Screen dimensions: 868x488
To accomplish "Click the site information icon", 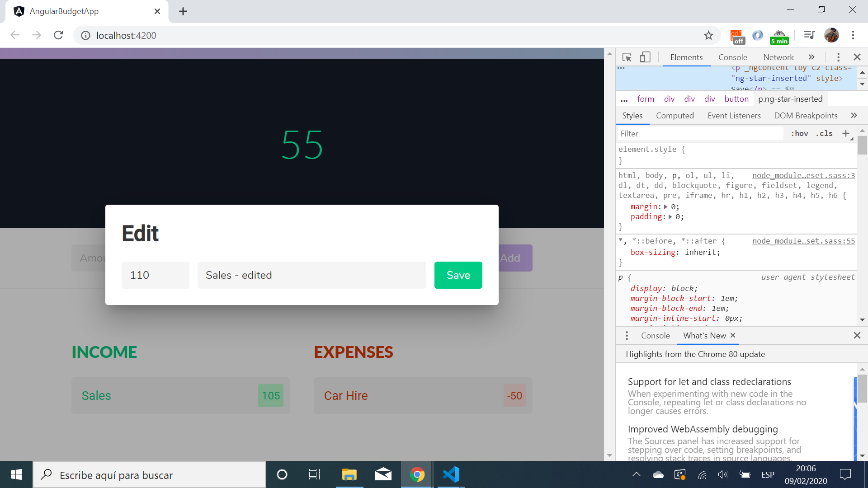I will pos(85,36).
